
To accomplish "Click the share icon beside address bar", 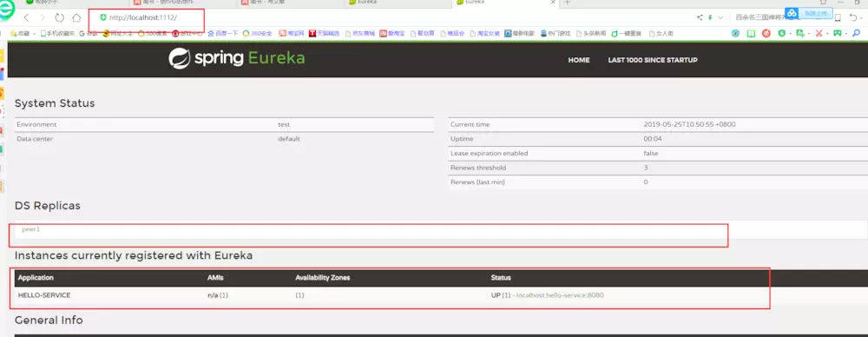I will (x=700, y=17).
